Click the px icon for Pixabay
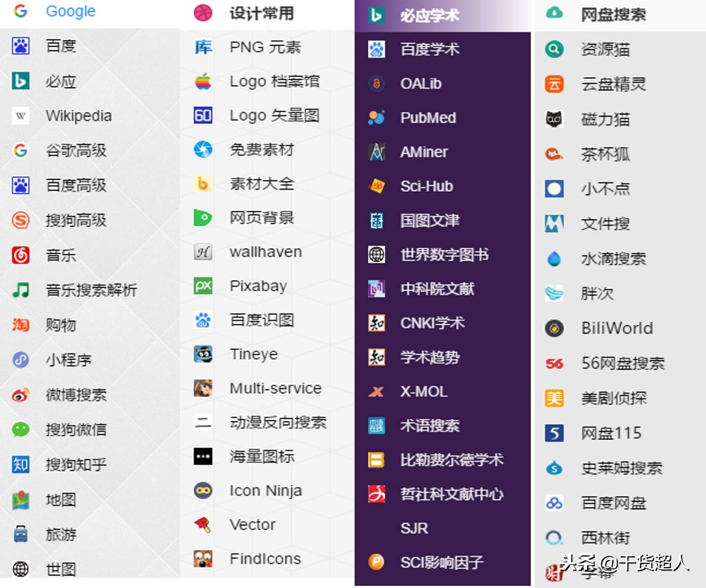This screenshot has height=588, width=706. [203, 286]
